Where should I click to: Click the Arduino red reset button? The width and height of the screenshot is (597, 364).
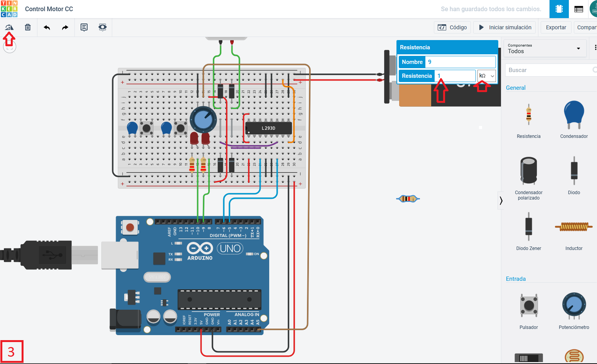coord(130,227)
